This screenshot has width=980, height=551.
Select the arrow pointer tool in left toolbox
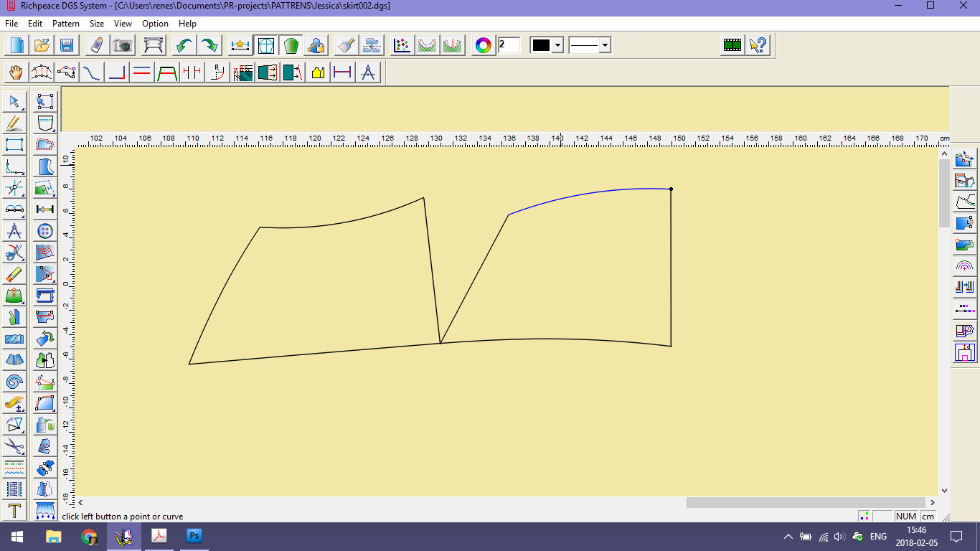[x=14, y=101]
